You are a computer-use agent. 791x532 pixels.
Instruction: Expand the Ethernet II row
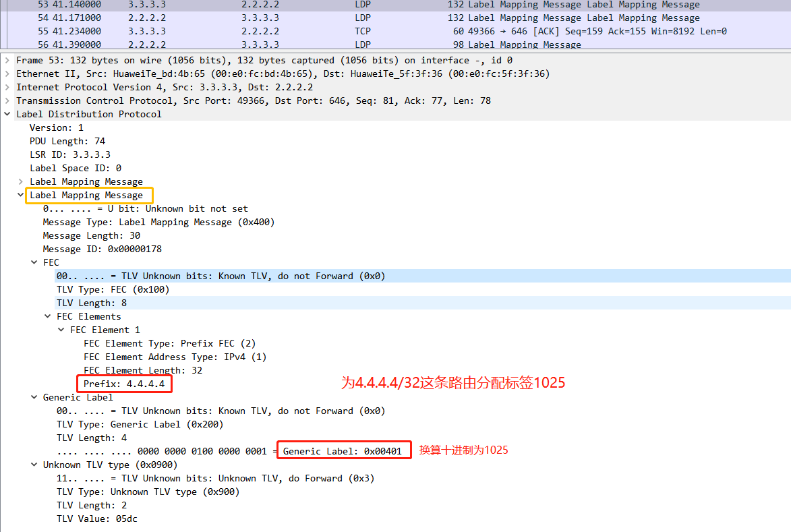[7, 73]
